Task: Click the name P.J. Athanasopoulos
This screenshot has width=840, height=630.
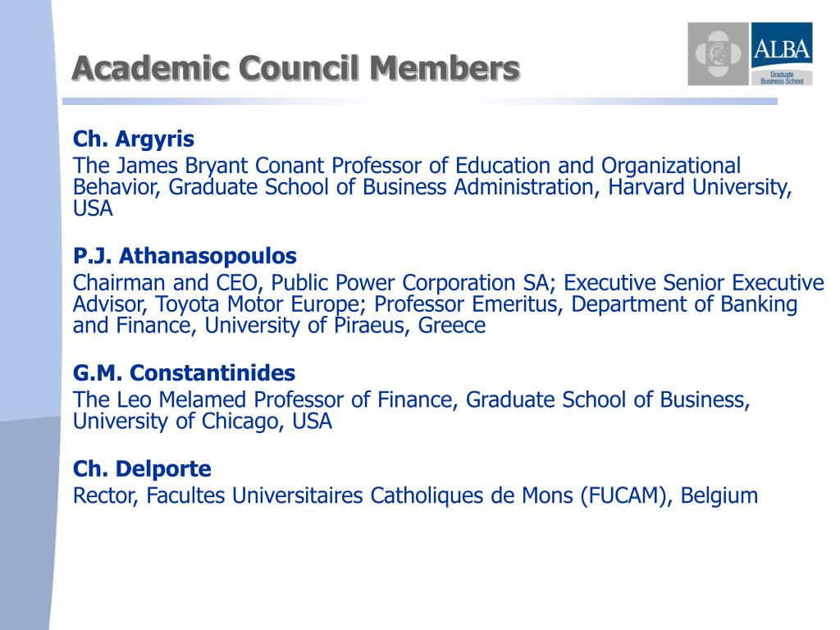Action: (185, 256)
